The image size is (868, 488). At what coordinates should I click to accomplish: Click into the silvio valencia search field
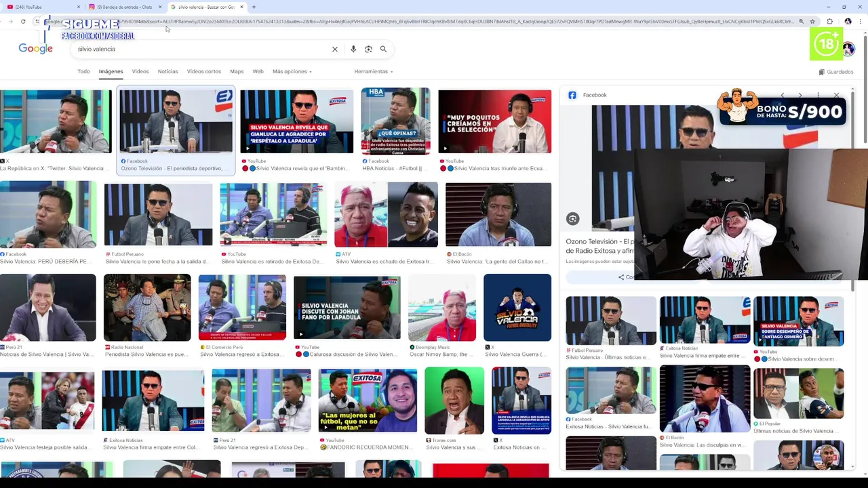click(200, 49)
